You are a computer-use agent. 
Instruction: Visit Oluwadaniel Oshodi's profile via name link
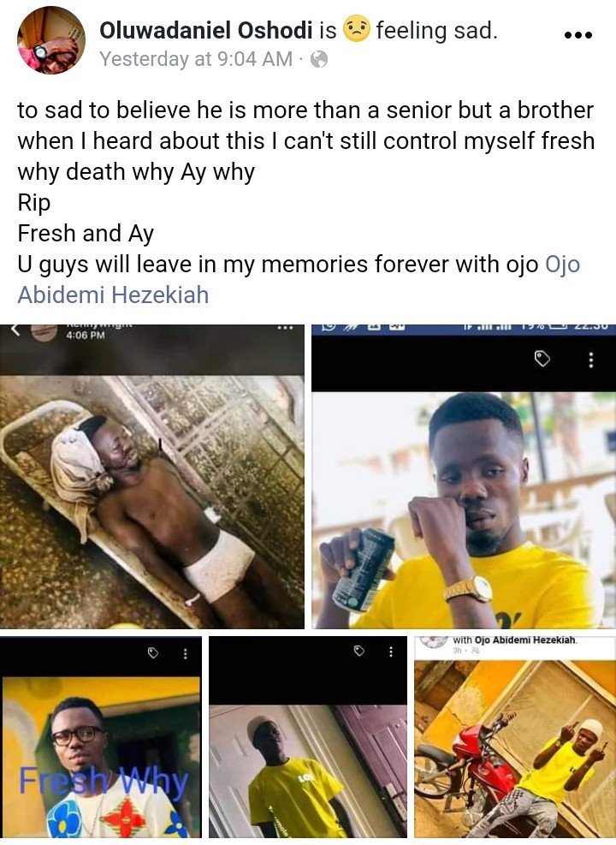point(205,30)
